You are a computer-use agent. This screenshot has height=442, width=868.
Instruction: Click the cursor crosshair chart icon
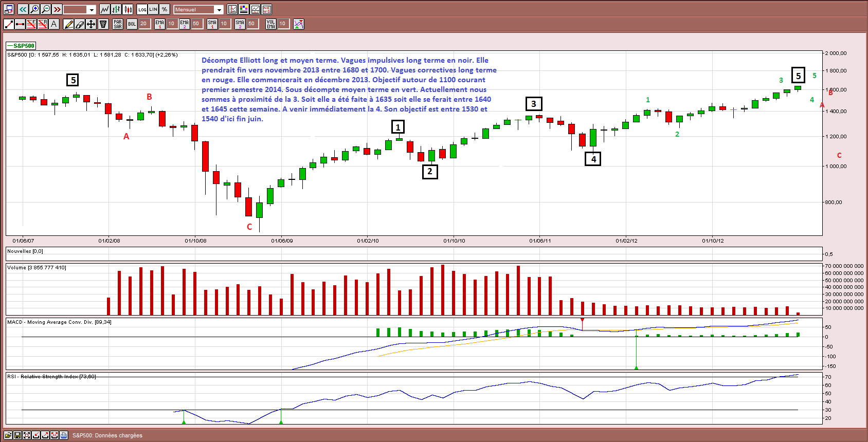(x=232, y=9)
